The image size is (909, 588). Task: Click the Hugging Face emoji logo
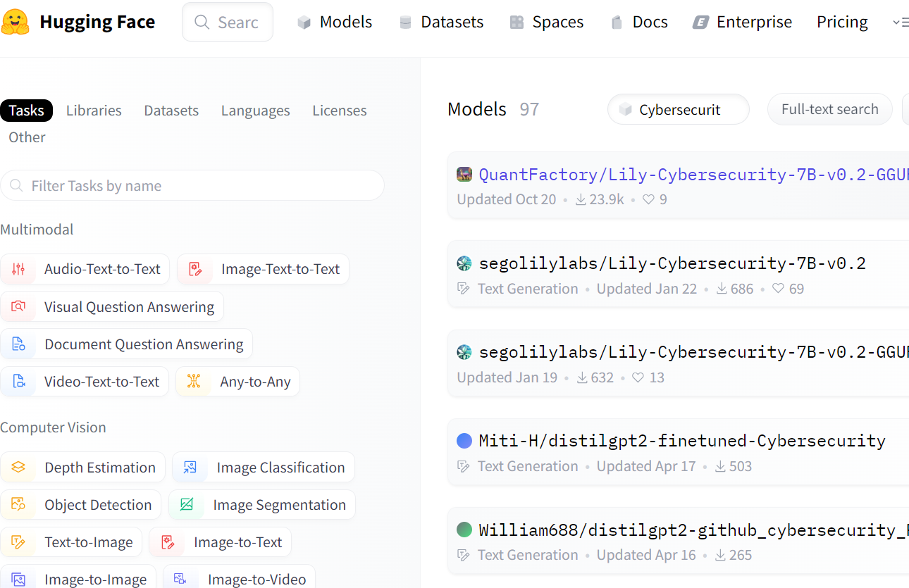[16, 22]
